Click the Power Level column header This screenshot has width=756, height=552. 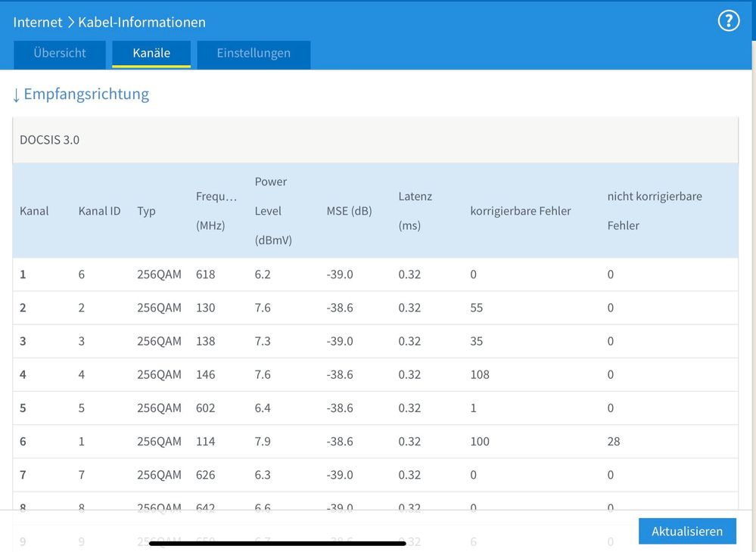tap(273, 211)
